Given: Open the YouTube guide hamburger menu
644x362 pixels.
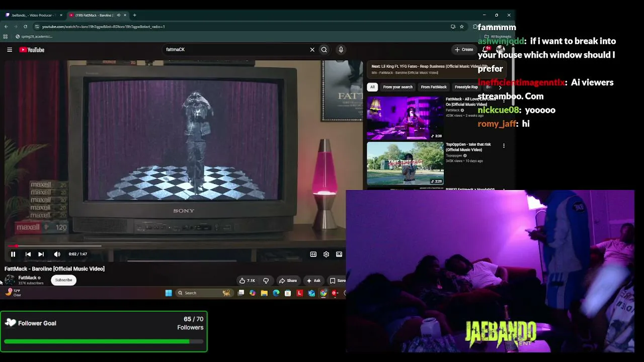Looking at the screenshot, I should 10,50.
